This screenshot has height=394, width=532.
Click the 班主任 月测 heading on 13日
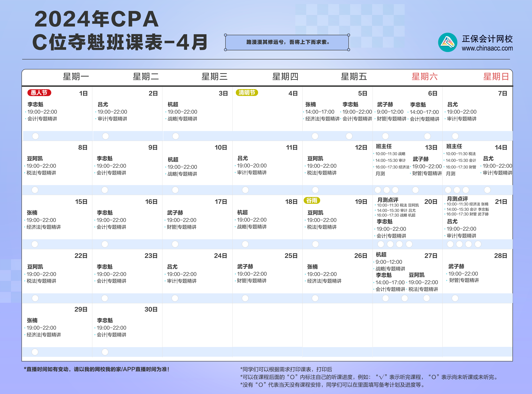coord(383,146)
